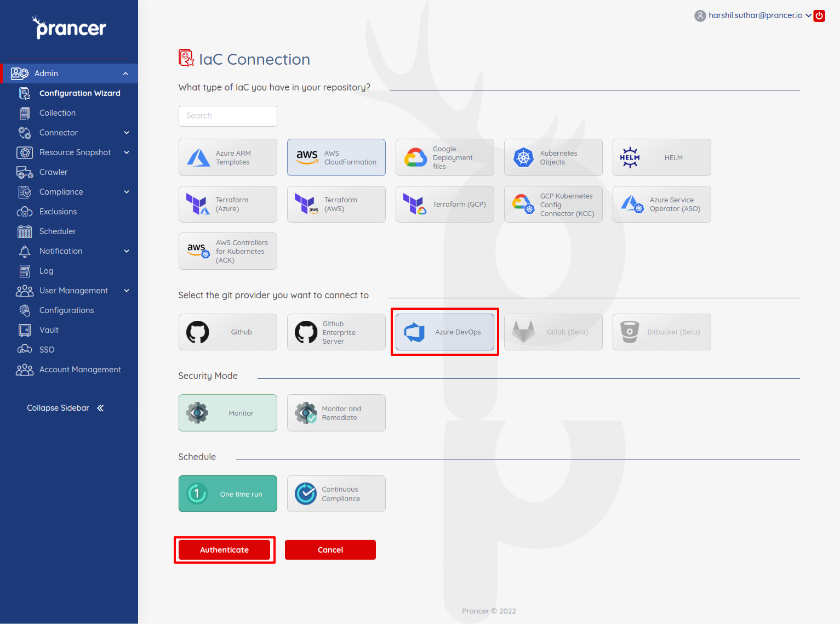Click the Authenticate button

(x=224, y=550)
